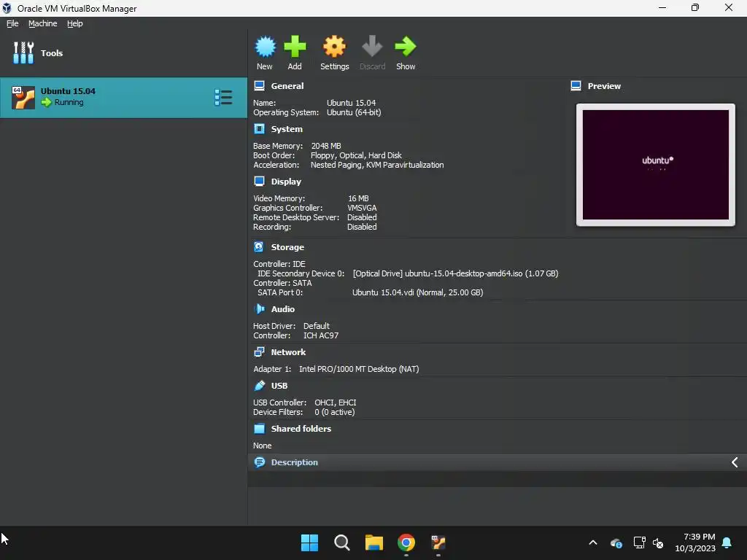
Task: Click the muted volume tray icon
Action: [x=658, y=542]
